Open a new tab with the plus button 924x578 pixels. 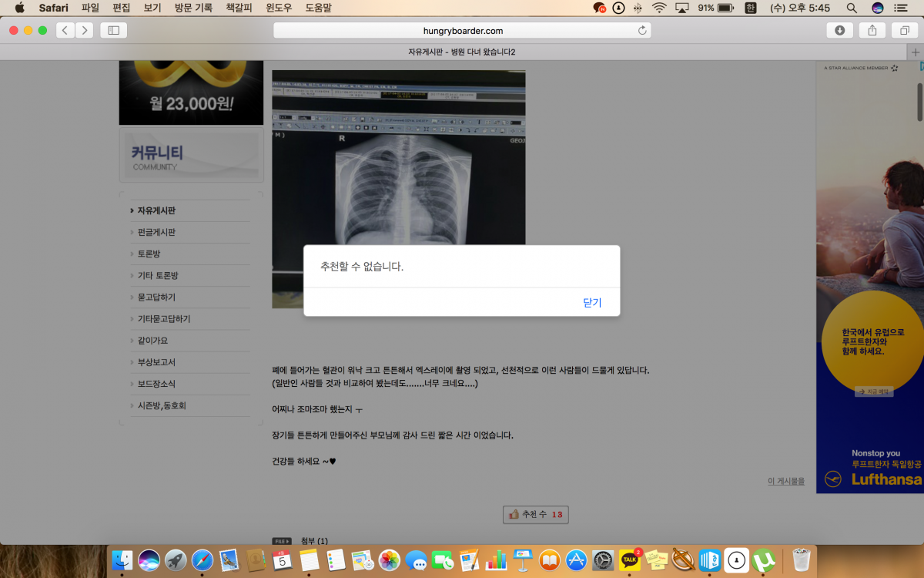pos(915,52)
